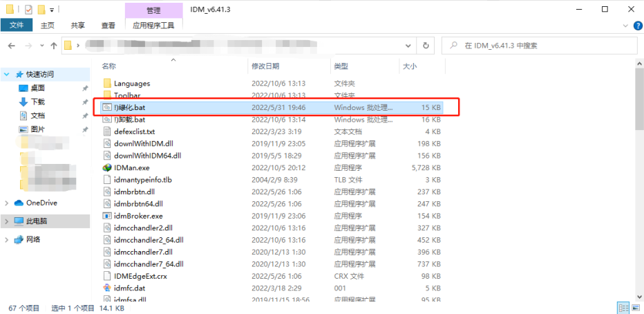Click the search box for IDM_v6.41.3
Viewport: 644px width, 314px height.
coord(539,45)
